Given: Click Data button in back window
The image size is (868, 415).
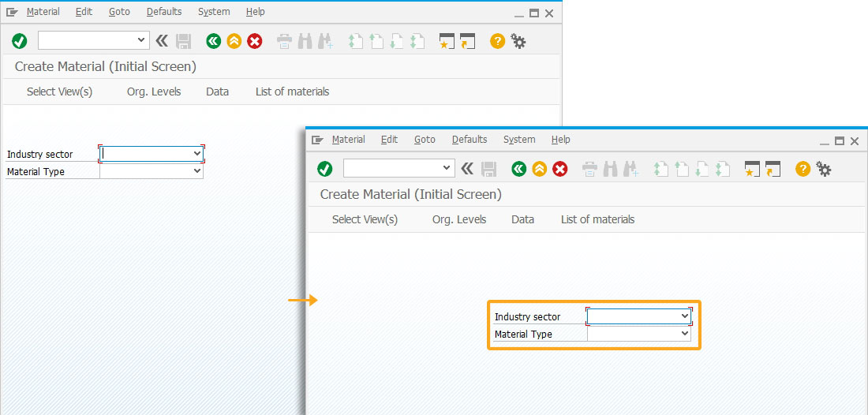Looking at the screenshot, I should pos(218,92).
